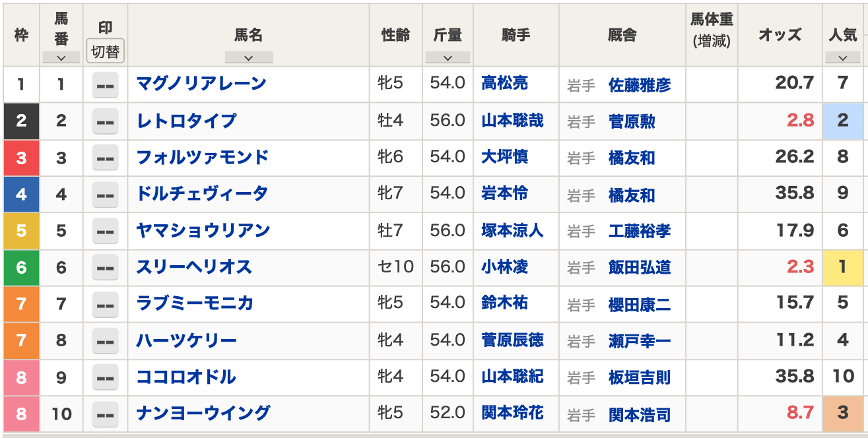Open trainer page for 関本浩司
The image size is (868, 438).
(640, 415)
